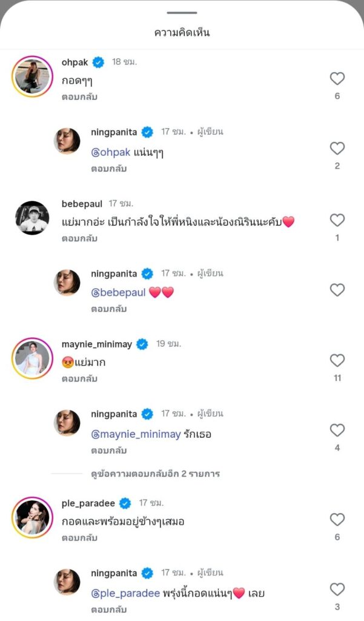Open ohpak's profile picture

pos(32,76)
